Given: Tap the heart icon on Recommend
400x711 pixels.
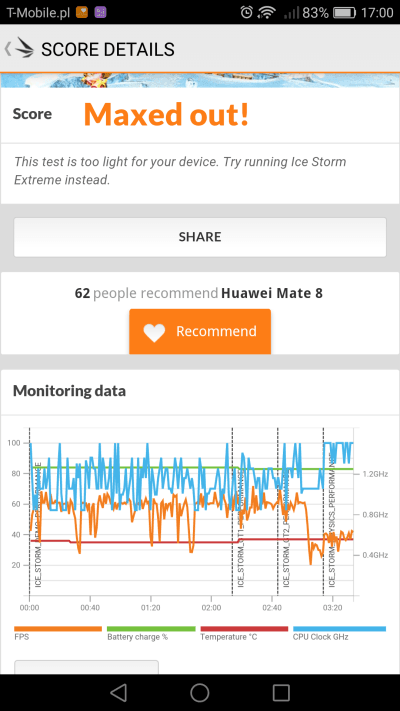Looking at the screenshot, I should click(155, 332).
